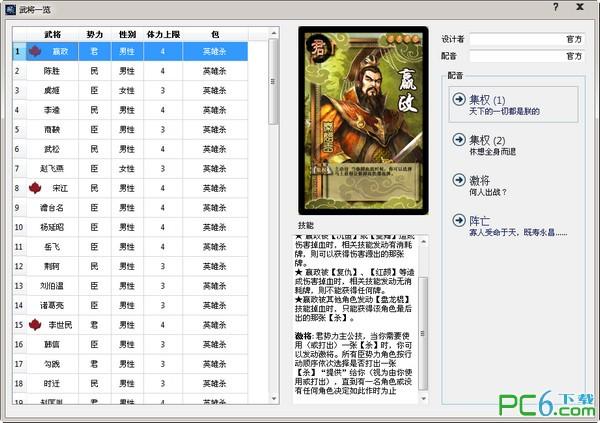Sort by the 体力上限 column header
Viewport: 600px width, 423px height.
(x=163, y=34)
